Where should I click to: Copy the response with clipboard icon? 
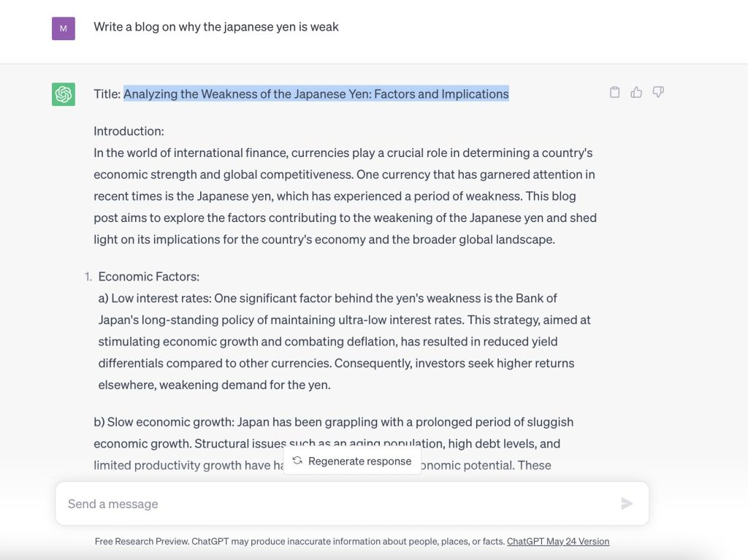(x=614, y=92)
